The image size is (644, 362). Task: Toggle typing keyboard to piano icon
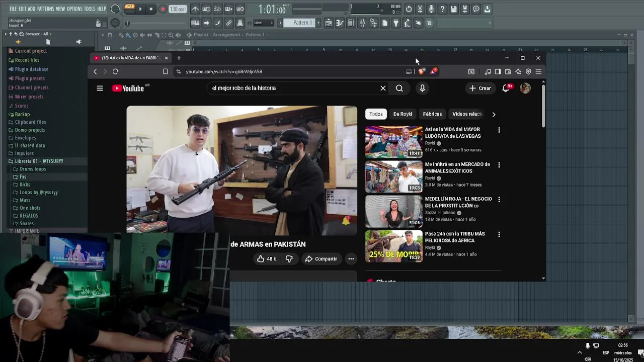[x=195, y=23]
